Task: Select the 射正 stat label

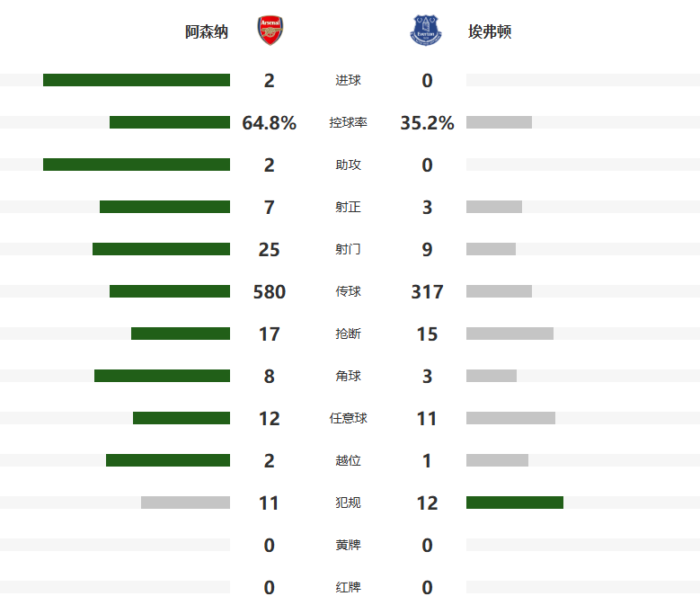Action: (348, 208)
